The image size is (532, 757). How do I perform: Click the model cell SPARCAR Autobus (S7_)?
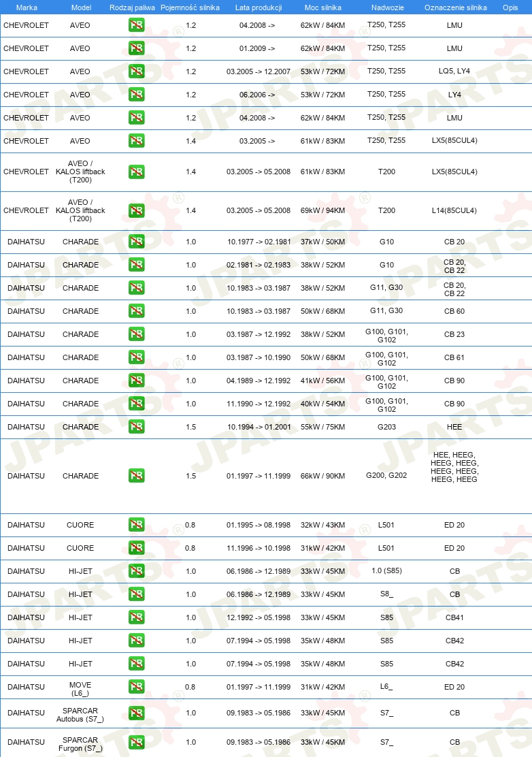point(80,715)
